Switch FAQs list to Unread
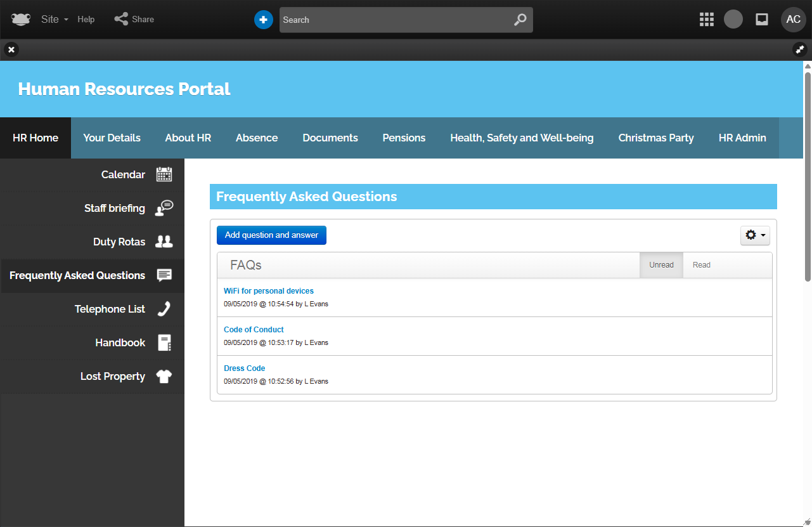This screenshot has height=527, width=812. tap(661, 265)
